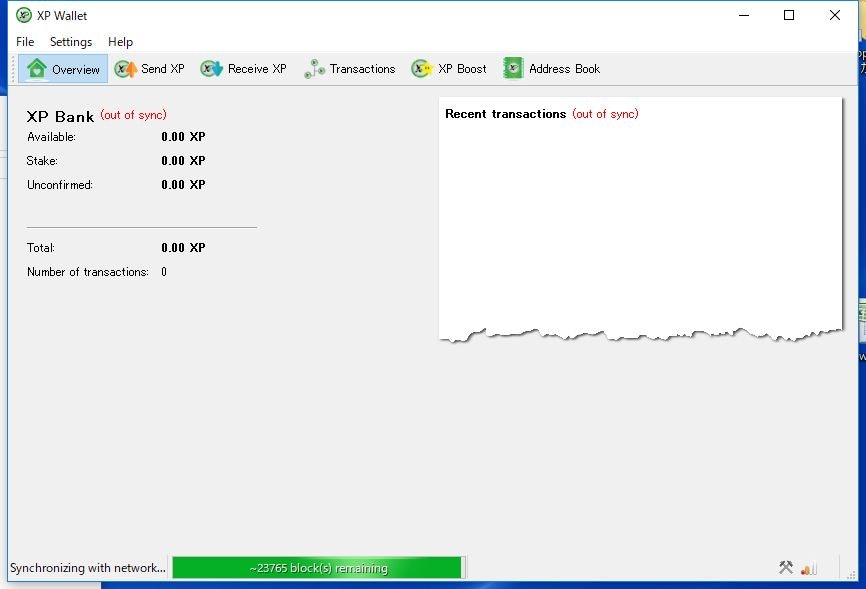
Task: Click the toolbar drag handle left of Overview
Action: [13, 69]
